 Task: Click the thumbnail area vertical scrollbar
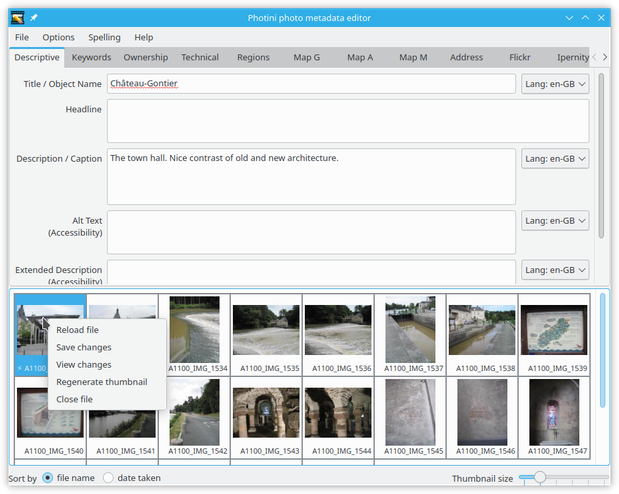coord(602,351)
